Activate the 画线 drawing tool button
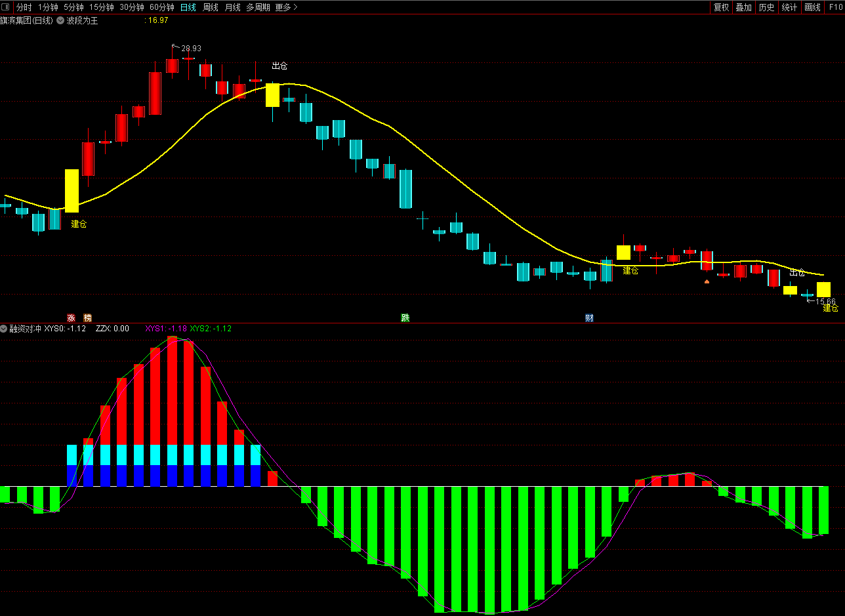The height and width of the screenshot is (616, 845). [812, 7]
